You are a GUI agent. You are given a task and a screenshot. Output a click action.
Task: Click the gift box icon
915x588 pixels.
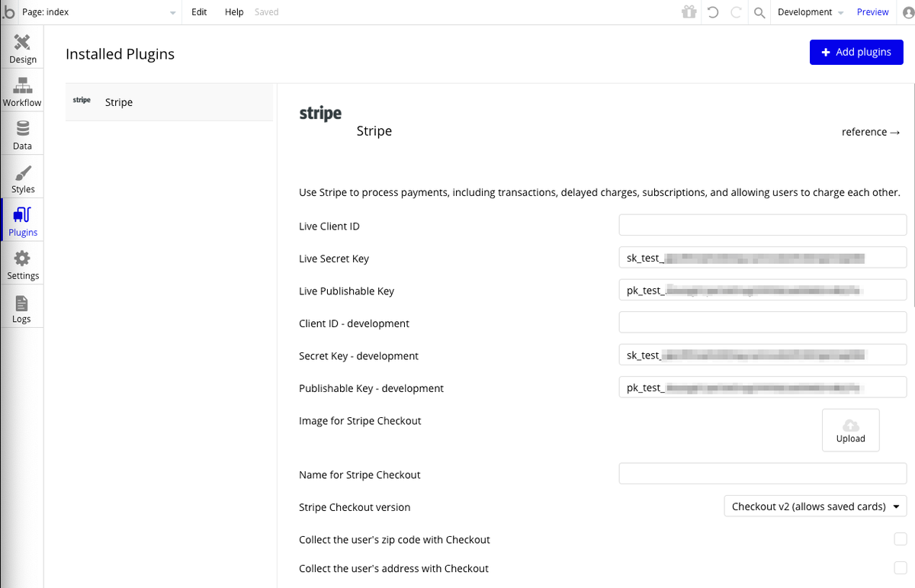[689, 12]
